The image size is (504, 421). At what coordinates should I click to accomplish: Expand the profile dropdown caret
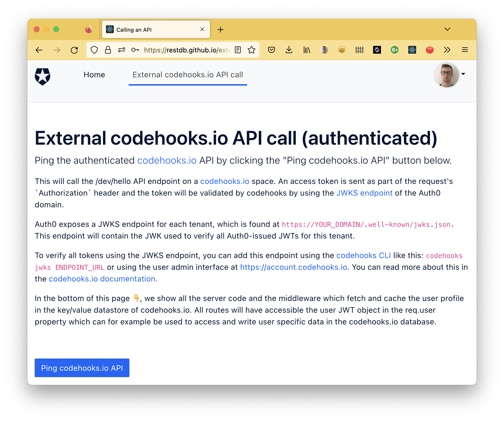[463, 74]
